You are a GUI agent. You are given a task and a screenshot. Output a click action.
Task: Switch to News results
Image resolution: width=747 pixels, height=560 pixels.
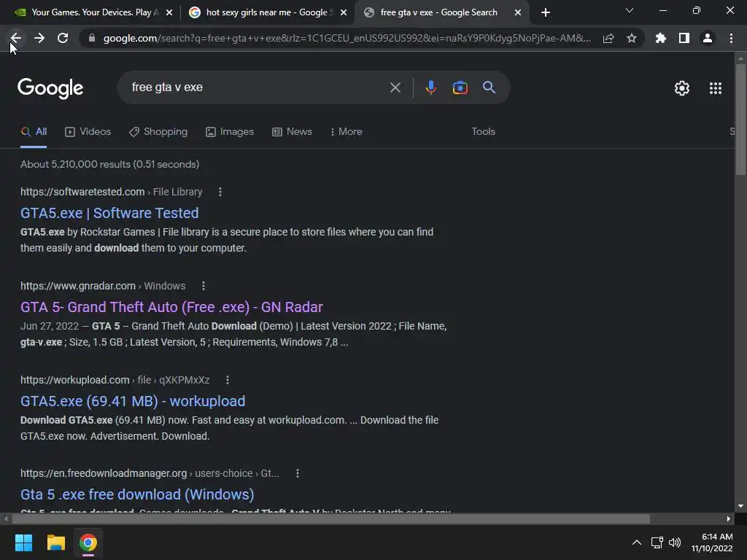click(292, 131)
